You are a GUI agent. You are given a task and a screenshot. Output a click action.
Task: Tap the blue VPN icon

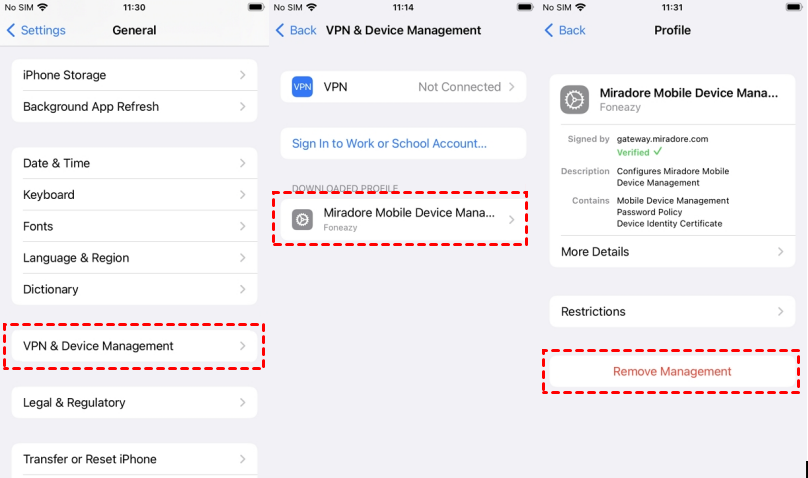(x=302, y=87)
